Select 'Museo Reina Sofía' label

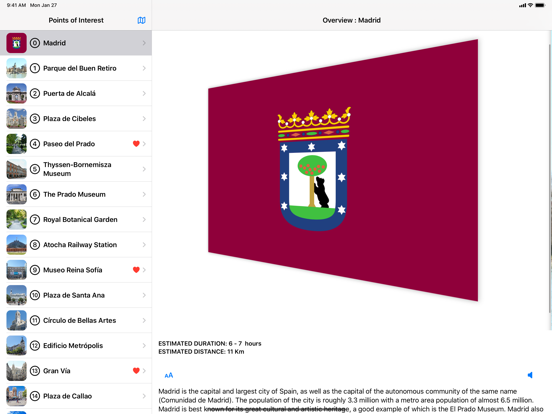(73, 270)
